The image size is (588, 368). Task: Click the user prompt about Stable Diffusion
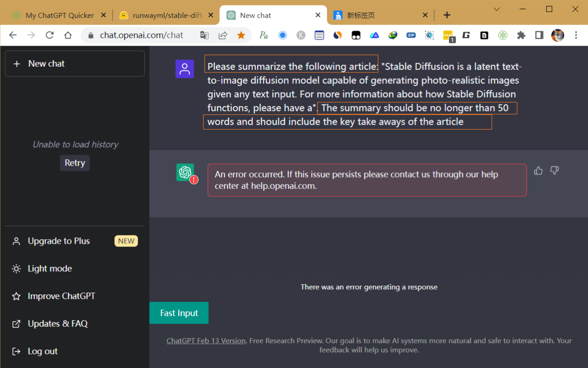[x=364, y=94]
